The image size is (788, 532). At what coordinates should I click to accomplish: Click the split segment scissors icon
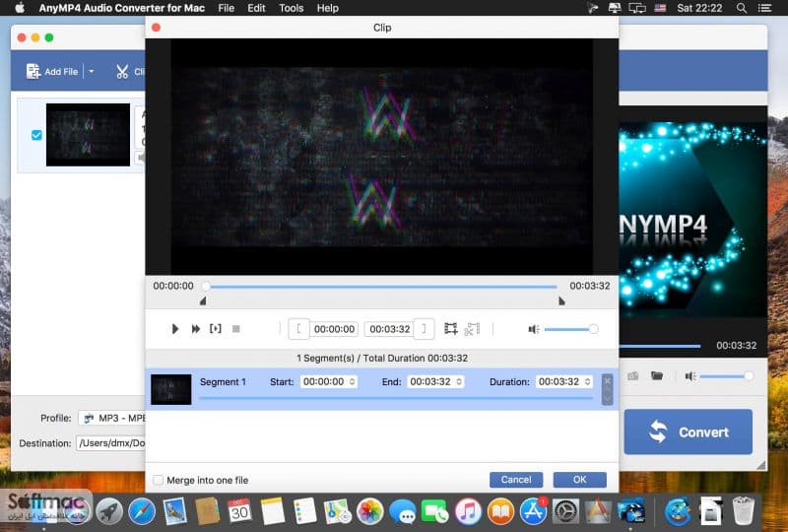coord(472,329)
